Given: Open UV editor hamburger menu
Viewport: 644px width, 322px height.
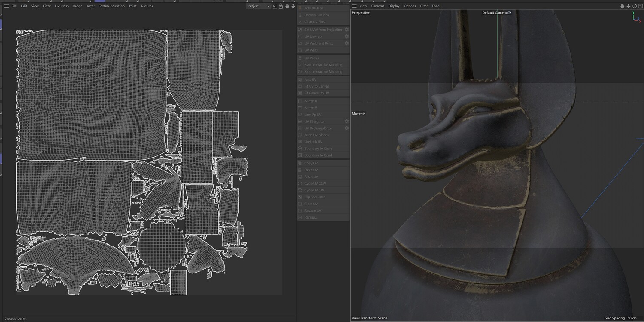Looking at the screenshot, I should [x=6, y=6].
